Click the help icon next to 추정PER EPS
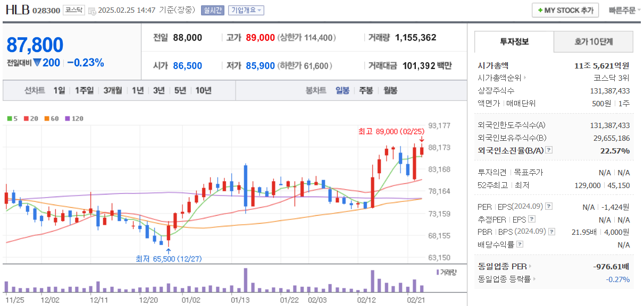 pyautogui.click(x=531, y=219)
